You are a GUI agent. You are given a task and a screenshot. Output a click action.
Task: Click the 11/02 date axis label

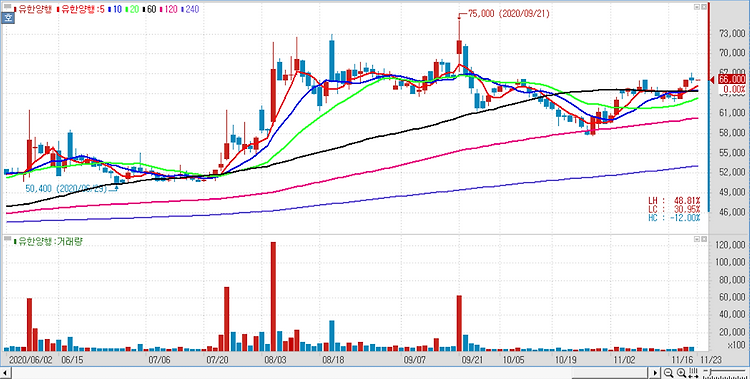(x=624, y=359)
